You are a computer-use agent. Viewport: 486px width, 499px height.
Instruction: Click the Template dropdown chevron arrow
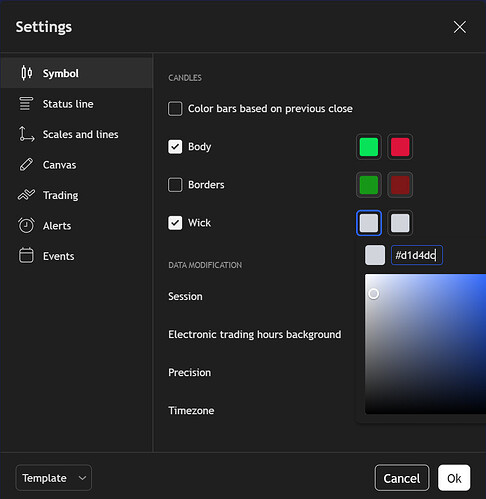click(x=82, y=478)
